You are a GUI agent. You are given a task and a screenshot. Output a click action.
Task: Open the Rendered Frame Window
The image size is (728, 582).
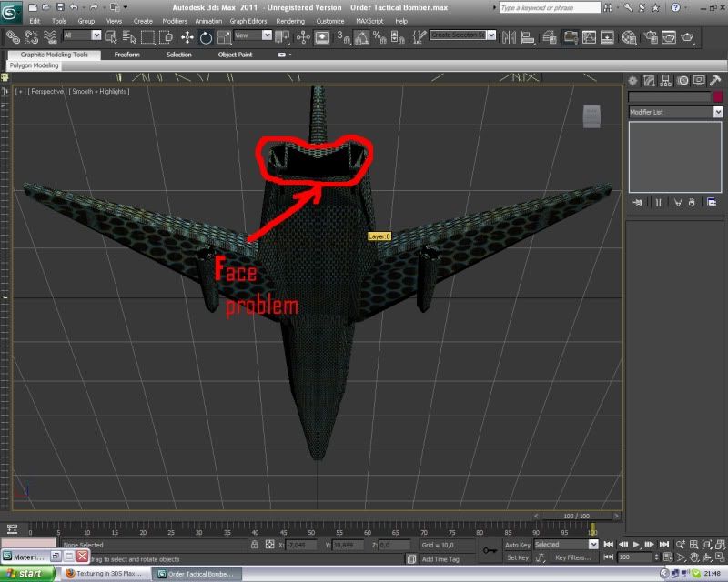click(669, 37)
